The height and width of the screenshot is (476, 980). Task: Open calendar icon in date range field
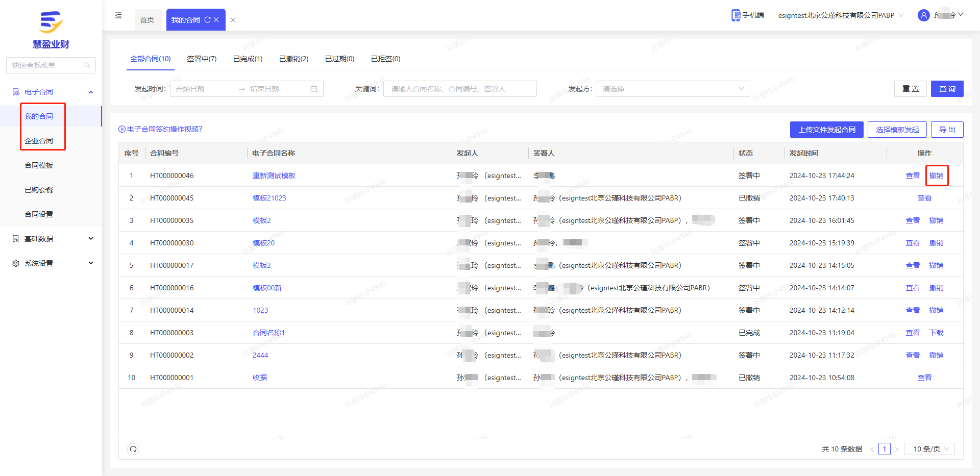click(314, 89)
